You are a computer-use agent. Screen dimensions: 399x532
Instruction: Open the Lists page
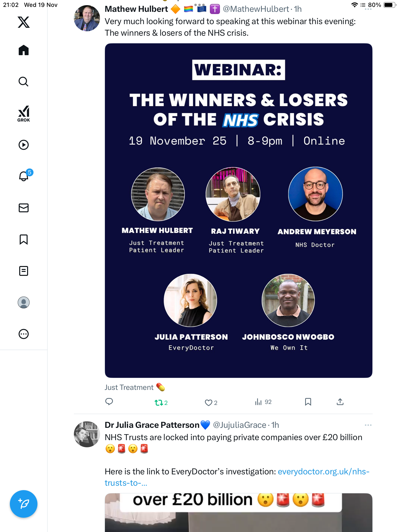point(24,271)
